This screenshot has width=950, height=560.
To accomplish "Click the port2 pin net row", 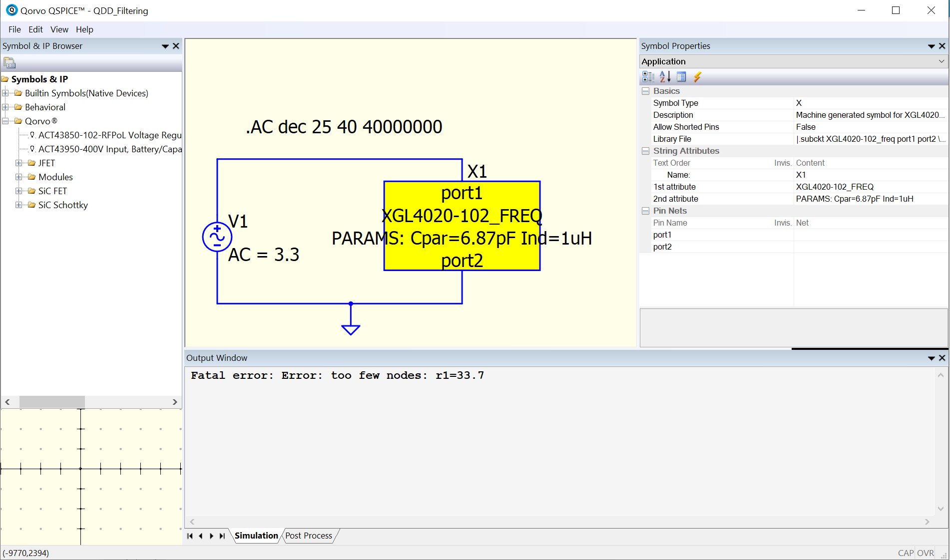I will tap(799, 247).
